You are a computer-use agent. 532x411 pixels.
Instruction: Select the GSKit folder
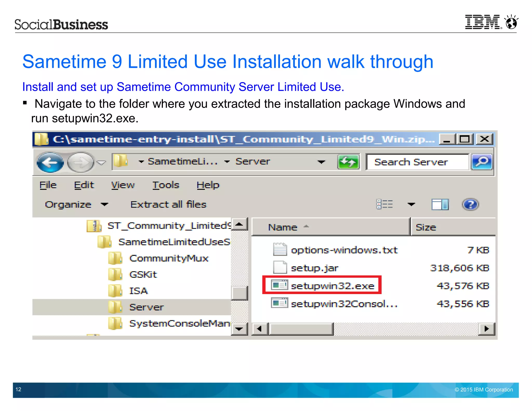(133, 275)
